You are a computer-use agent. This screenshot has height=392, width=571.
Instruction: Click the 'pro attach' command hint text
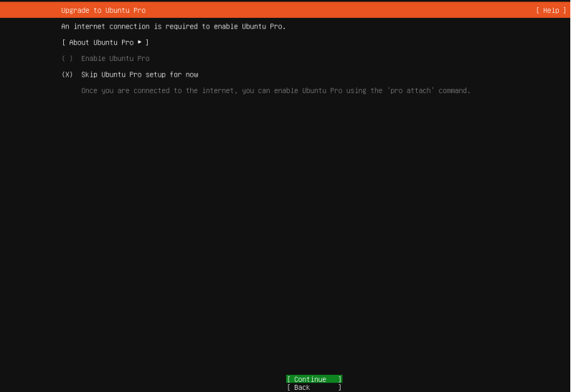pyautogui.click(x=275, y=90)
